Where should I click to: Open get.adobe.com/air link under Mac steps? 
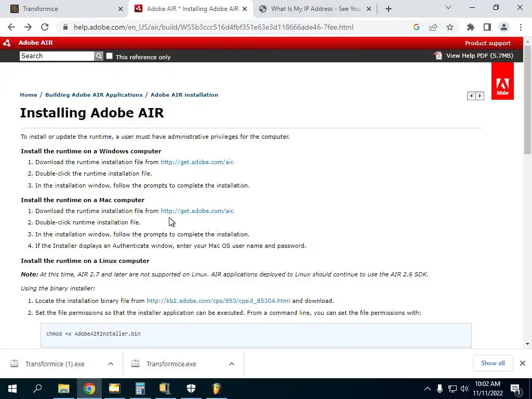(x=197, y=211)
